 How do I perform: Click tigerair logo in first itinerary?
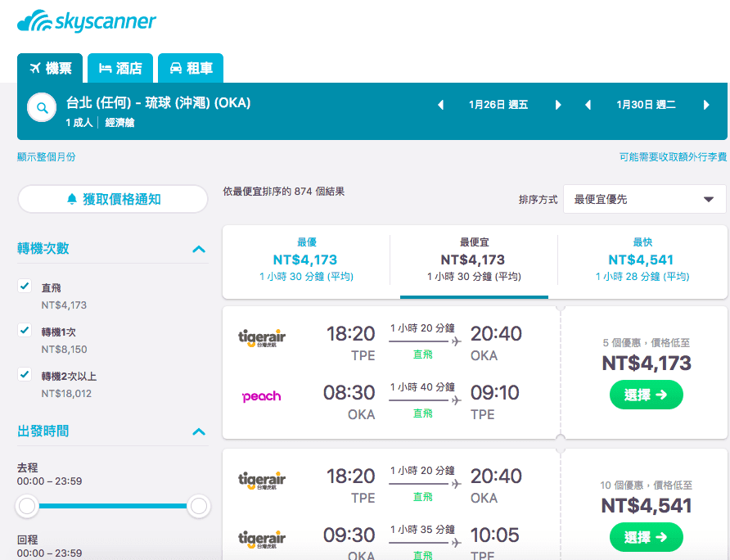pyautogui.click(x=262, y=338)
